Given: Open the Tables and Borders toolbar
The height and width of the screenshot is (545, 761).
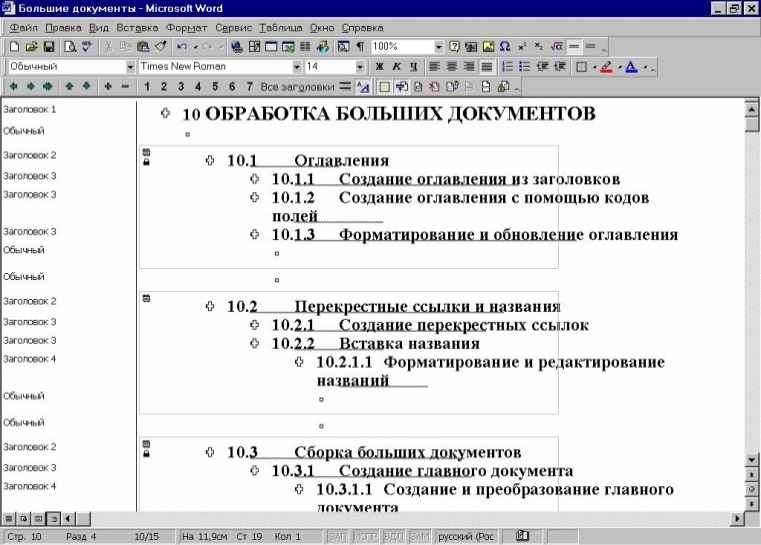Looking at the screenshot, I should 254,47.
